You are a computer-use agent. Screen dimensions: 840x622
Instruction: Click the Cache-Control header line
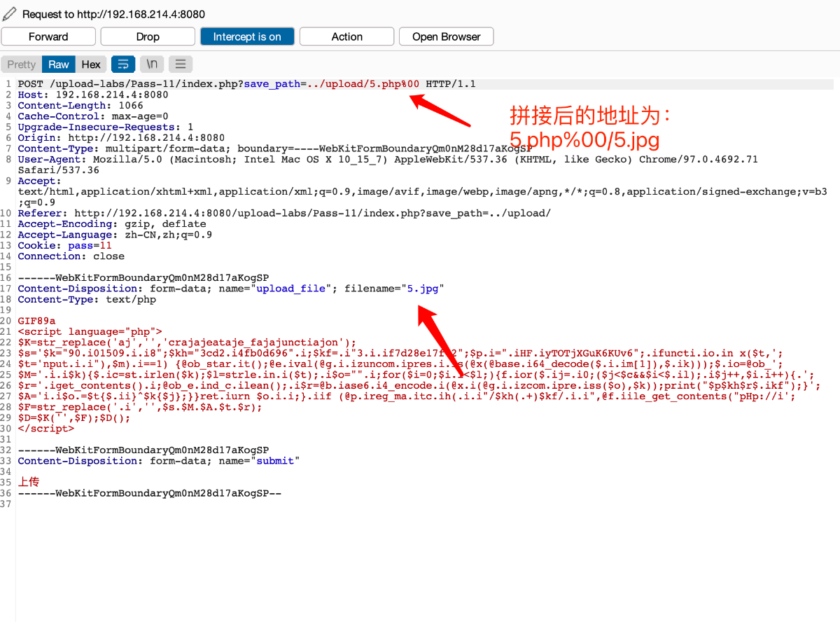pyautogui.click(x=93, y=116)
